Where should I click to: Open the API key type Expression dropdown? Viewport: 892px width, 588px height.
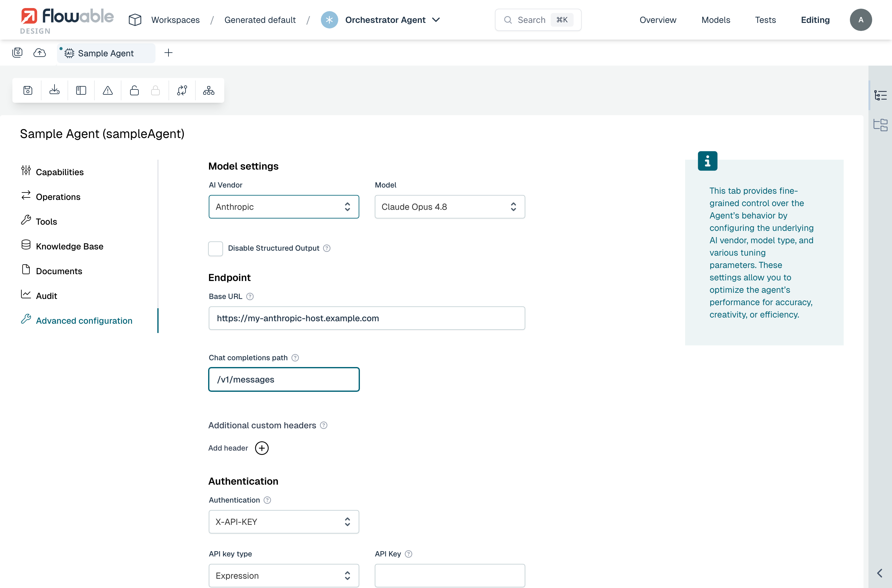[x=284, y=575]
